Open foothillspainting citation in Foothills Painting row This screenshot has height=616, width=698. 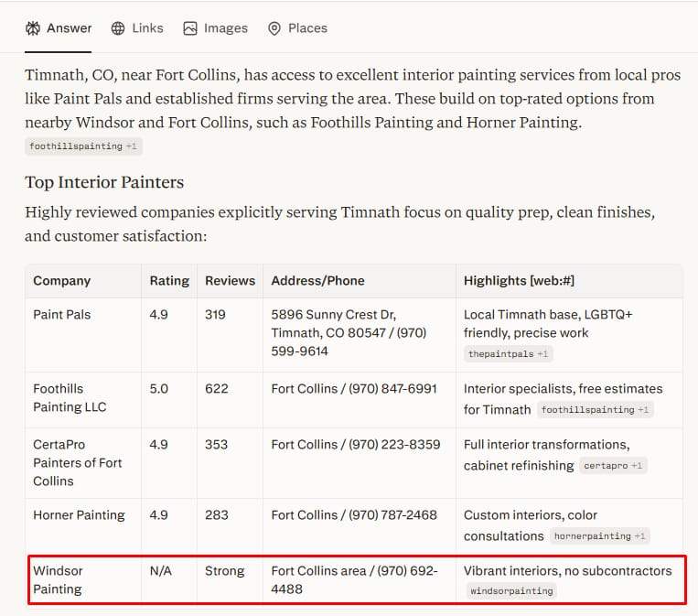point(596,410)
